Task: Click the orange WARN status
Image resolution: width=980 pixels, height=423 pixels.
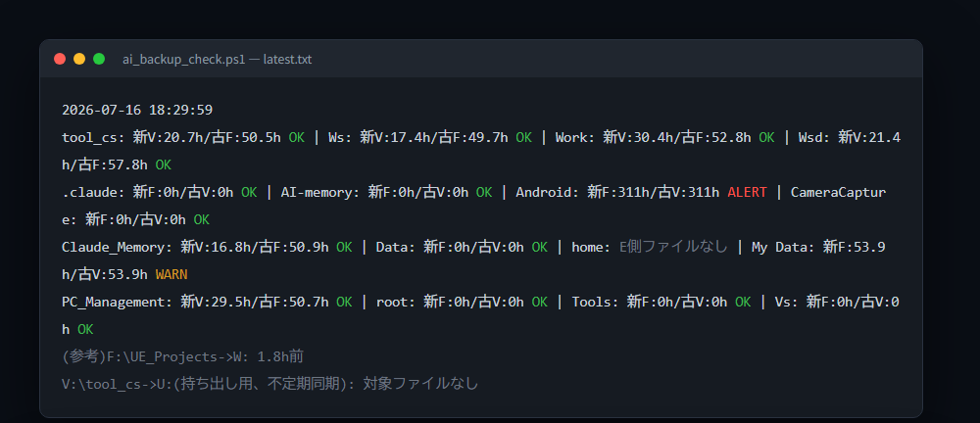Action: point(171,274)
